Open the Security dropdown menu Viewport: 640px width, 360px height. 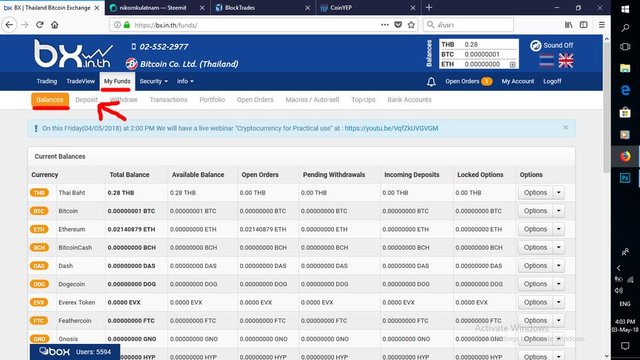point(153,81)
